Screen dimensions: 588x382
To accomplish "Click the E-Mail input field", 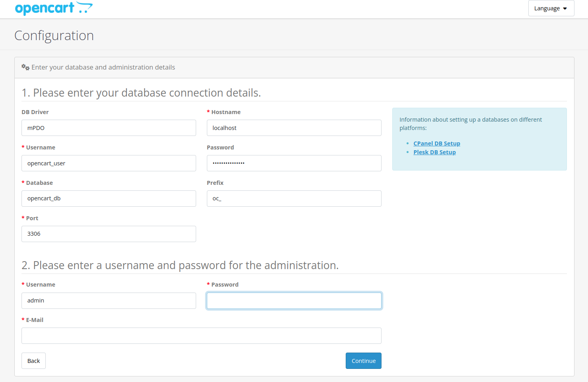I will (201, 336).
